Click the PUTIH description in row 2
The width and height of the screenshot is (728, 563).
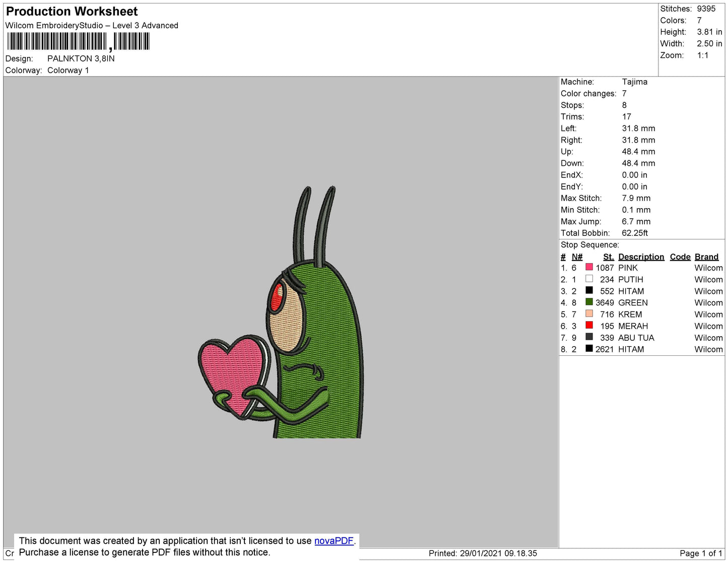pyautogui.click(x=631, y=279)
